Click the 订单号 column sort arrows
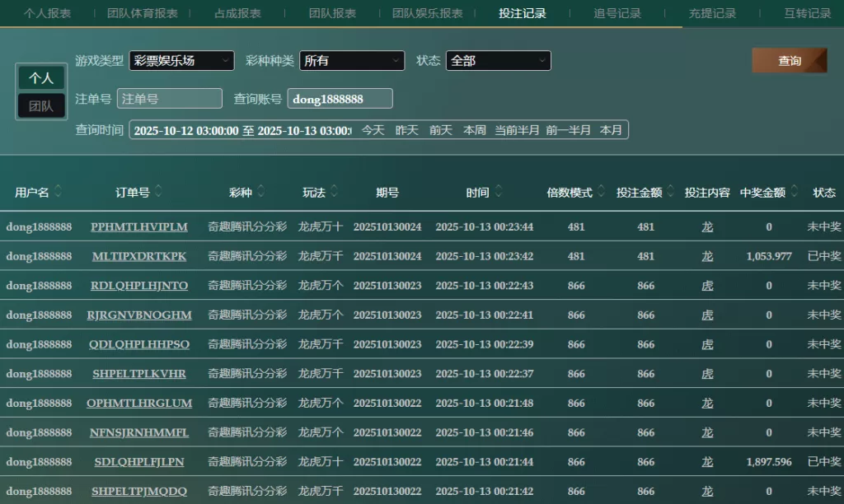Screen dimensions: 844x504 tap(158, 192)
